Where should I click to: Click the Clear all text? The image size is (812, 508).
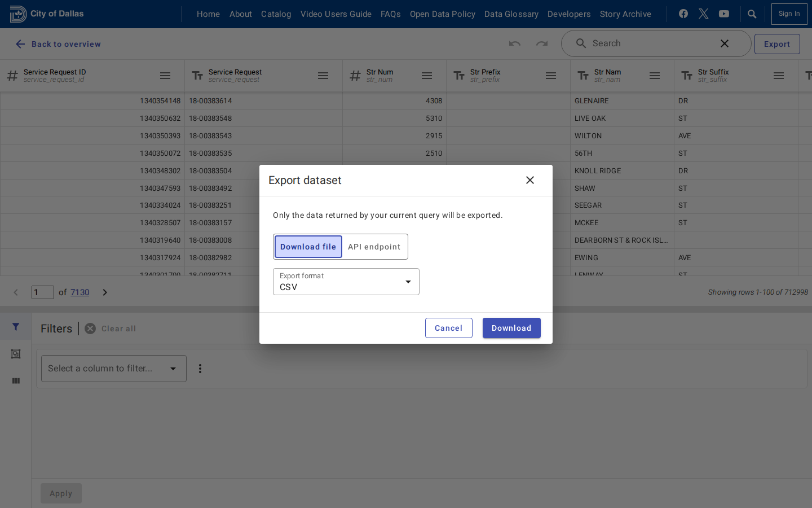pos(118,329)
